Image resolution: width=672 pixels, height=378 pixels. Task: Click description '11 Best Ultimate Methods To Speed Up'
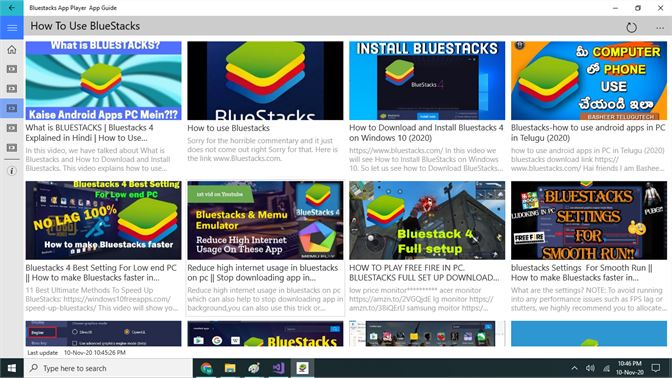click(102, 299)
